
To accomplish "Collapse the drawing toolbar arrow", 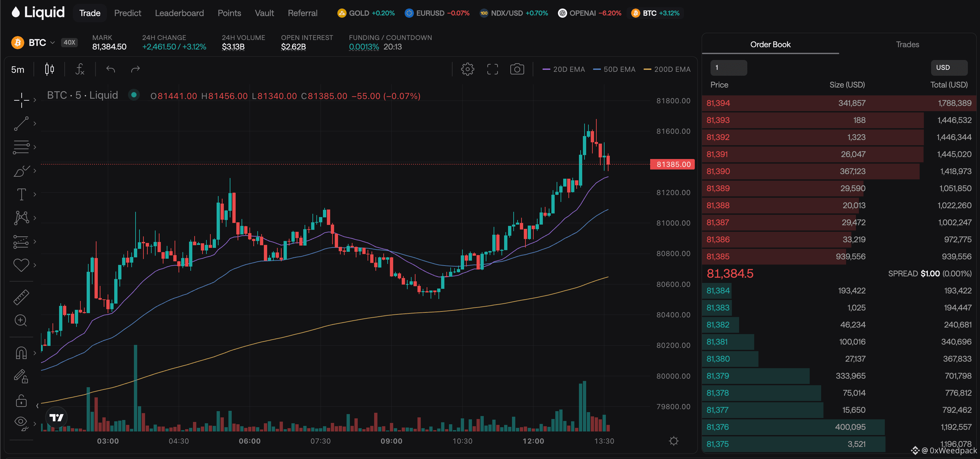I will point(37,406).
